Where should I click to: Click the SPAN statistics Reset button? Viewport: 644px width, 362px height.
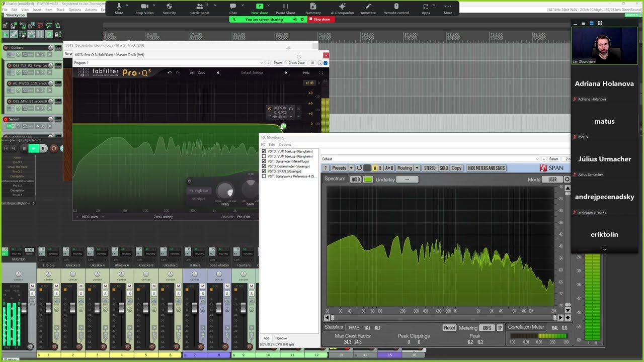[x=449, y=328]
